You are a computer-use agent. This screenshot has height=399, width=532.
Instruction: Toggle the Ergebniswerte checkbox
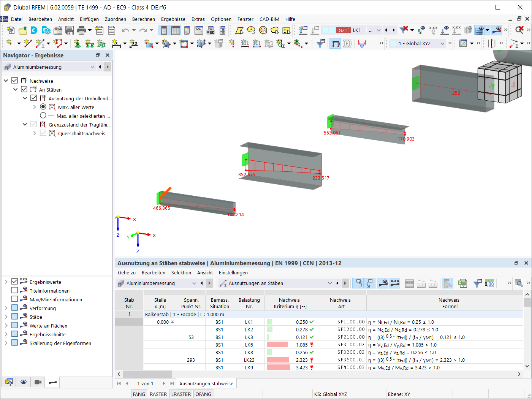(15, 282)
